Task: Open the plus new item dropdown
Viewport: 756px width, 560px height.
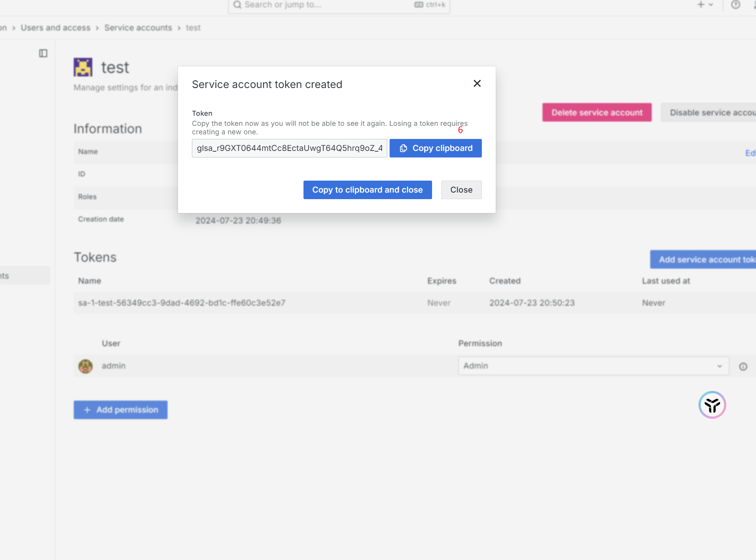Action: pos(705,5)
